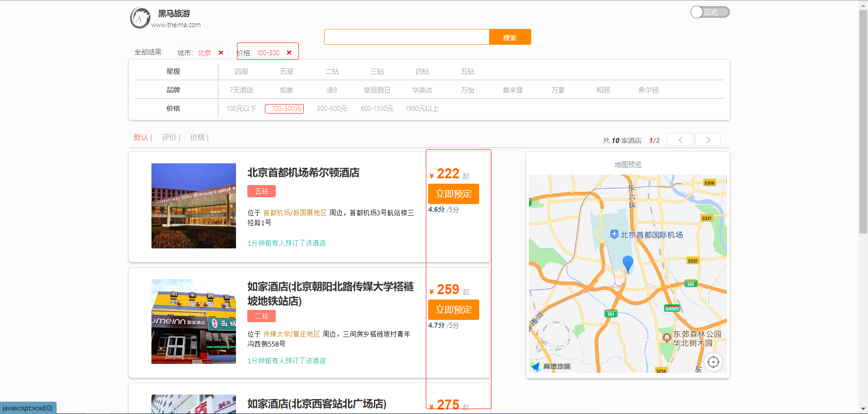Image resolution: width=868 pixels, height=414 pixels.
Task: Book the 222 yuan Hilton hotel with 立即预定
Action: 453,194
